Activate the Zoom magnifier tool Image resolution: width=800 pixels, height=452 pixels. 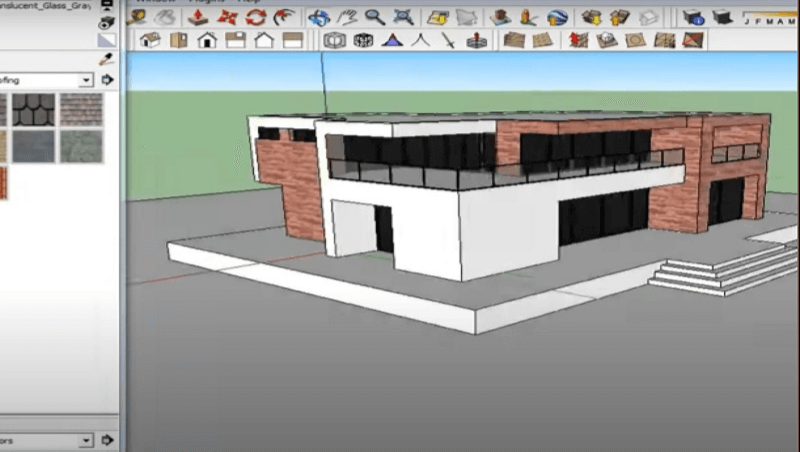pyautogui.click(x=375, y=17)
